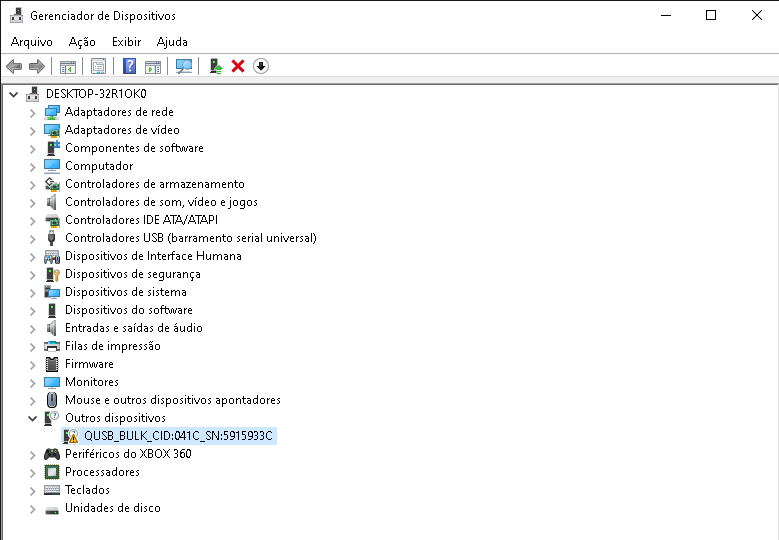The height and width of the screenshot is (540, 779).
Task: Show/hide console tree toolbar icon
Action: [68, 67]
